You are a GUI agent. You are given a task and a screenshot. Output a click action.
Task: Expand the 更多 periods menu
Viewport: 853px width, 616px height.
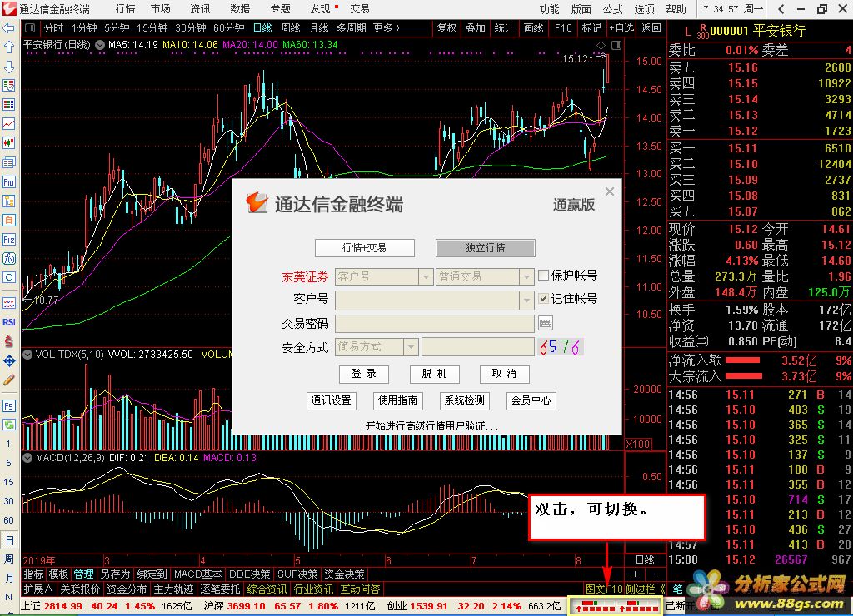(x=387, y=27)
